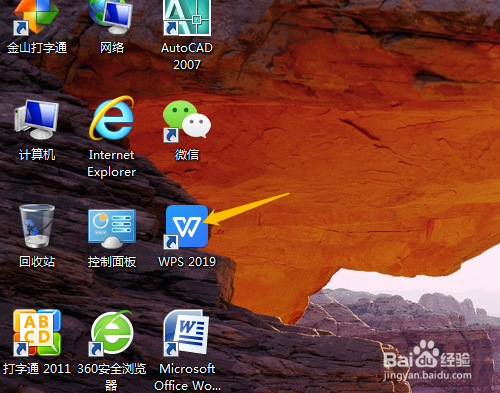Select the 计算机 computer icon
The width and height of the screenshot is (500, 393).
[x=37, y=119]
